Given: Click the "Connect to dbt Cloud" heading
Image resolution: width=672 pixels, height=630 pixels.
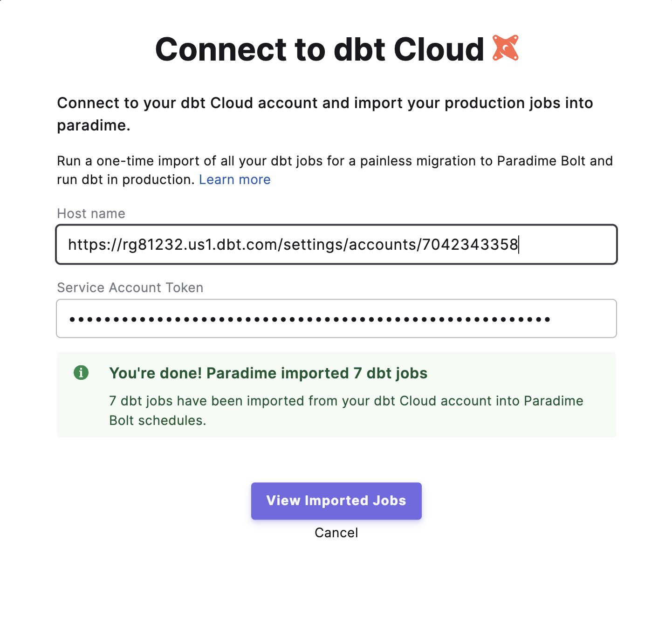Looking at the screenshot, I should [320, 49].
